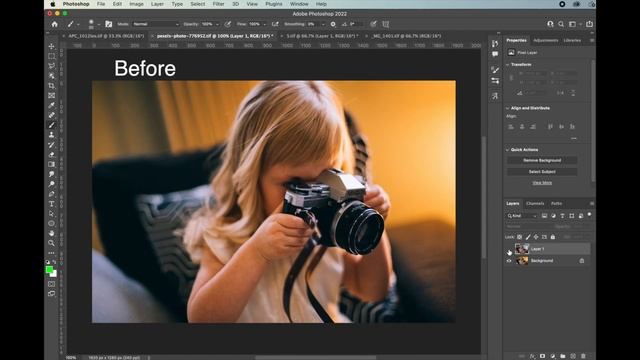Add a layer mask from Layers panel bottom
Screen dimensions: 640x360
click(542, 356)
